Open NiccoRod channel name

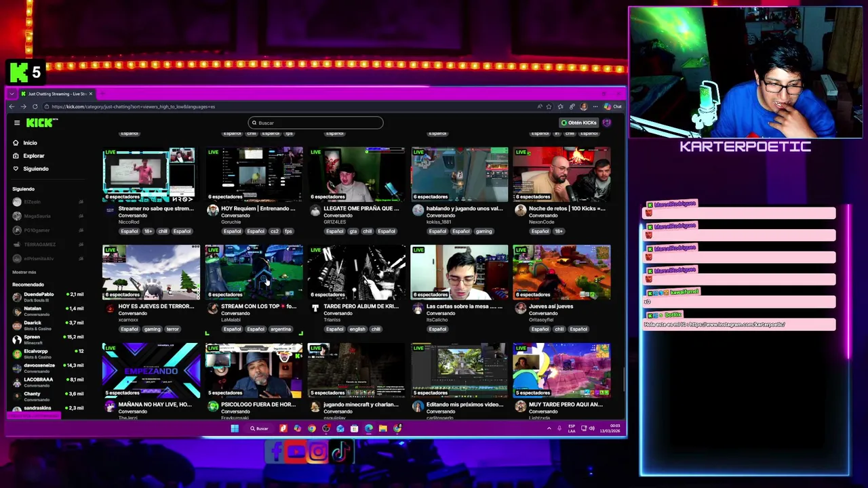[128, 222]
